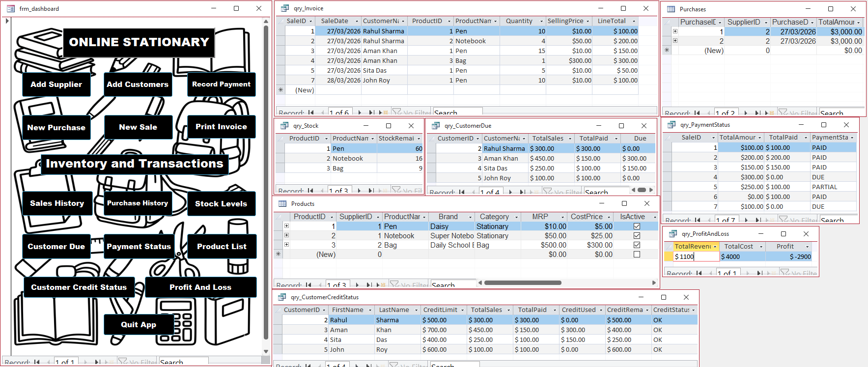This screenshot has width=868, height=367.
Task: Click the No Filter icon in Purchases window
Action: (783, 113)
